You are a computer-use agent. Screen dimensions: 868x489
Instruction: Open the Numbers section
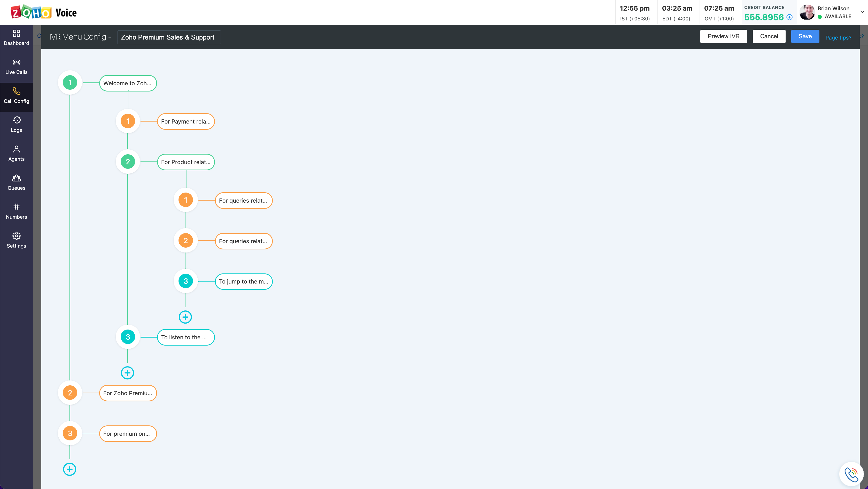pyautogui.click(x=16, y=211)
